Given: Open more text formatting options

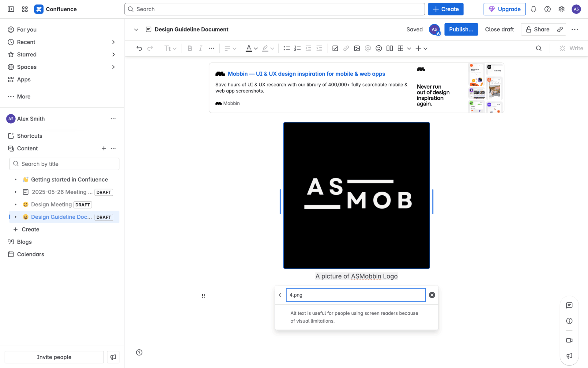Looking at the screenshot, I should pyautogui.click(x=212, y=48).
